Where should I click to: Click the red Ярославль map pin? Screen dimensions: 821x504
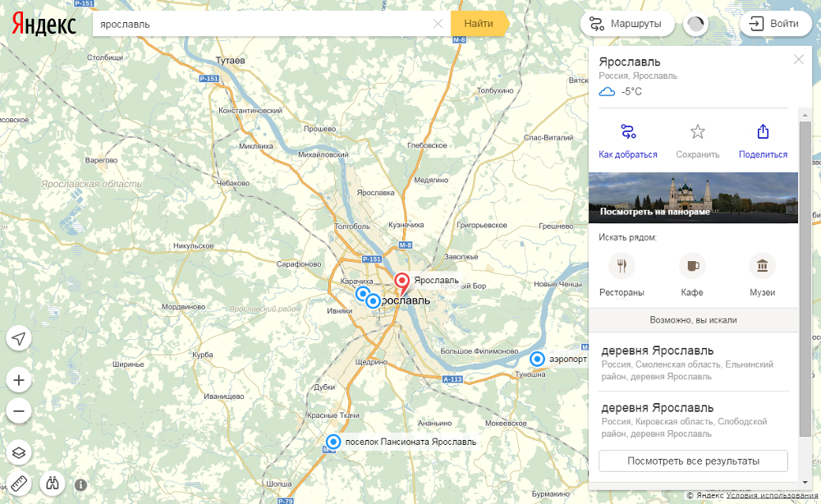(x=401, y=284)
